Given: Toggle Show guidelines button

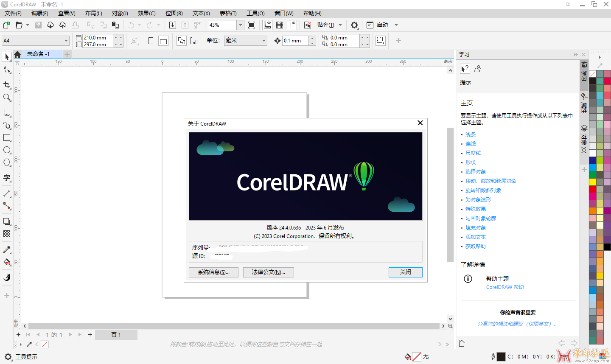Looking at the screenshot, I should (x=292, y=25).
